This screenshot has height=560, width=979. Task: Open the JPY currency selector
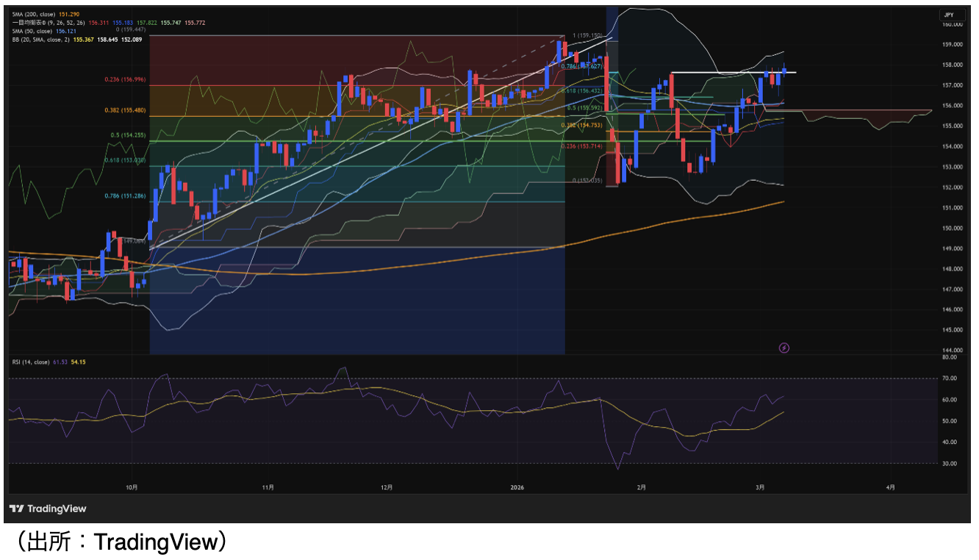pos(948,15)
